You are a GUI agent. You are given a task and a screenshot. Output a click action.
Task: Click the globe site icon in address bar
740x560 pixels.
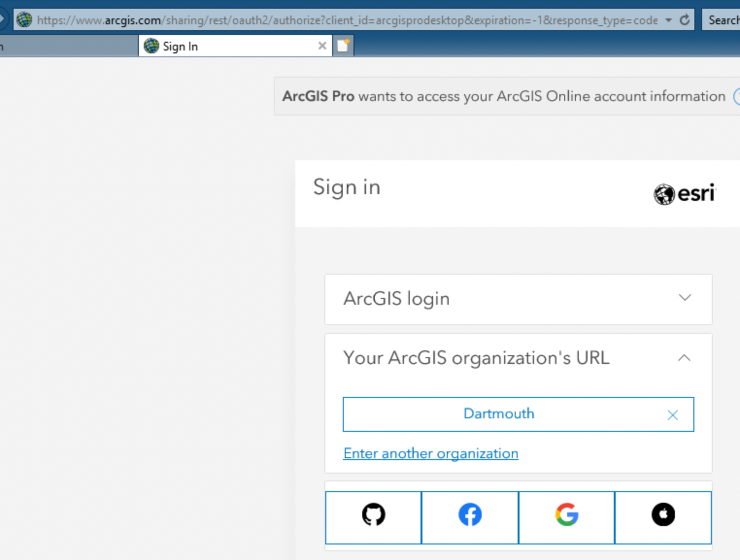[x=24, y=20]
